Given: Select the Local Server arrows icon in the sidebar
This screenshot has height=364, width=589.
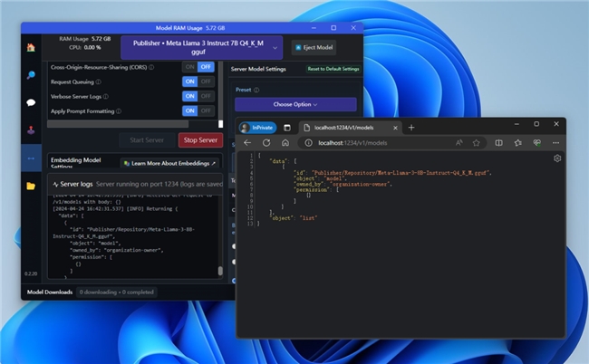Looking at the screenshot, I should 31,158.
